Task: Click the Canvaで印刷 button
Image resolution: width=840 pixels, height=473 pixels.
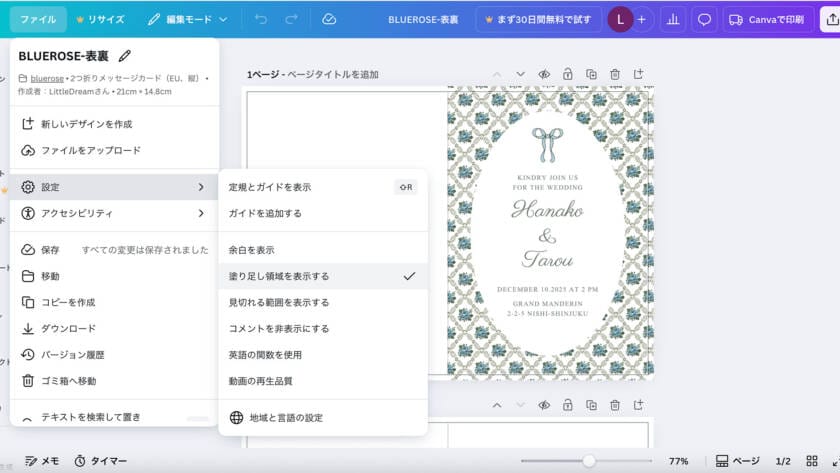Action: (x=763, y=19)
